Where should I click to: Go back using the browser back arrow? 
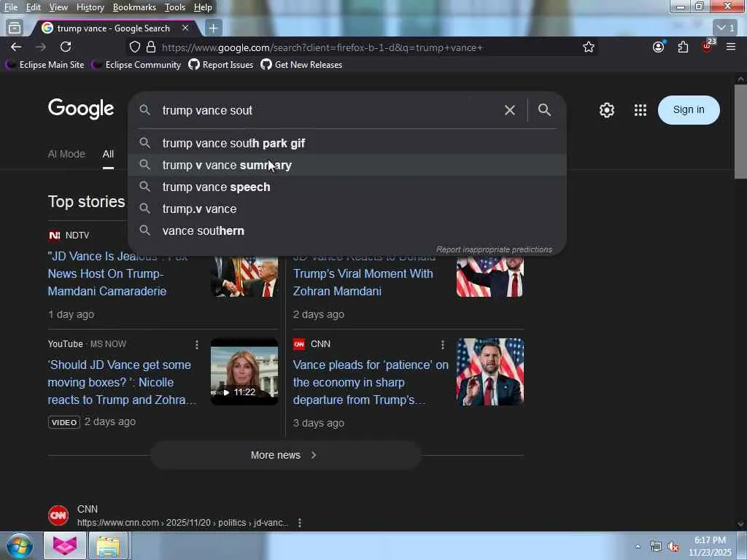pyautogui.click(x=16, y=47)
